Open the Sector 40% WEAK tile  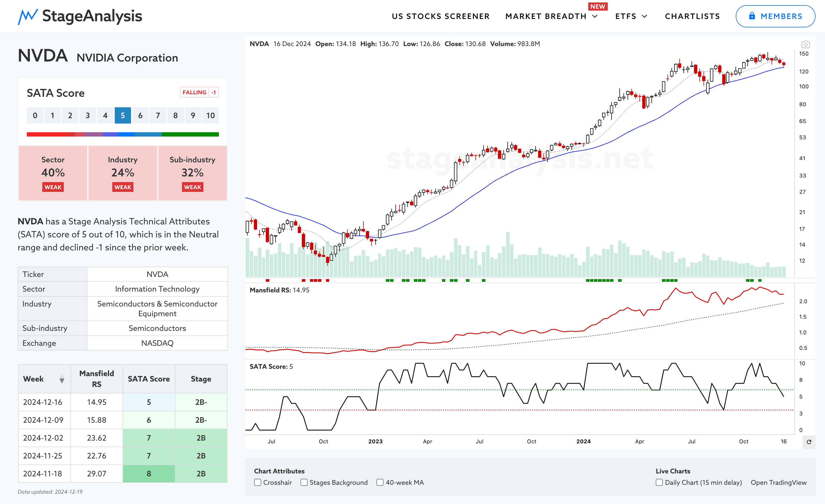(53, 173)
